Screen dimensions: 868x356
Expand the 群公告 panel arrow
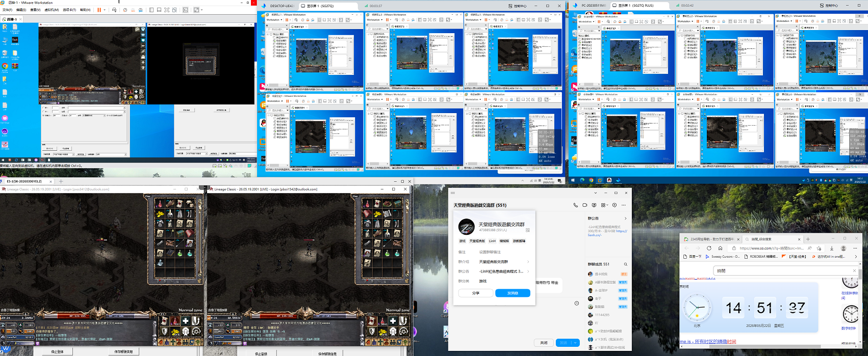click(x=625, y=218)
